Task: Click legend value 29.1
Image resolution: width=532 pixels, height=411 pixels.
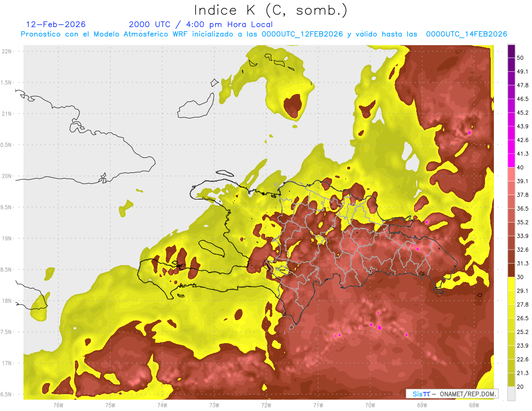Action: (523, 291)
